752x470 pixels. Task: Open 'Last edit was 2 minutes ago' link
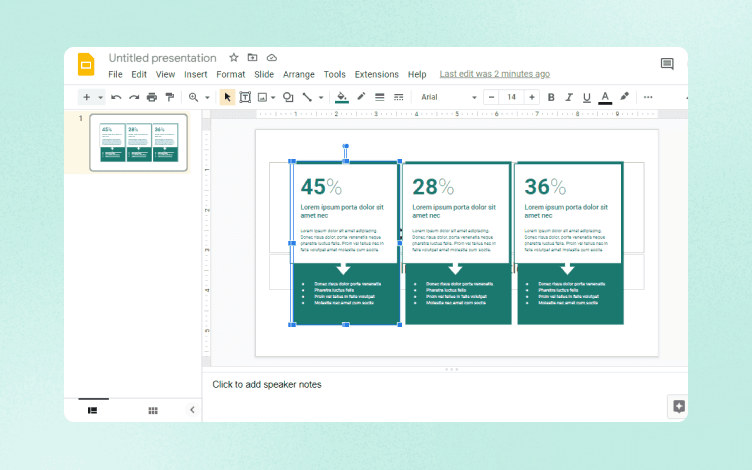pyautogui.click(x=494, y=74)
